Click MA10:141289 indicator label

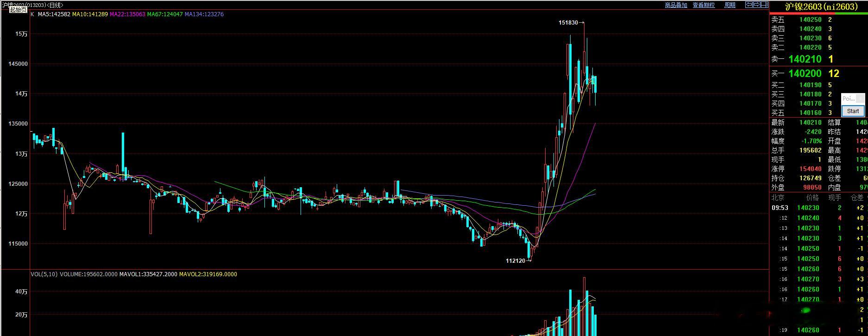pyautogui.click(x=90, y=14)
